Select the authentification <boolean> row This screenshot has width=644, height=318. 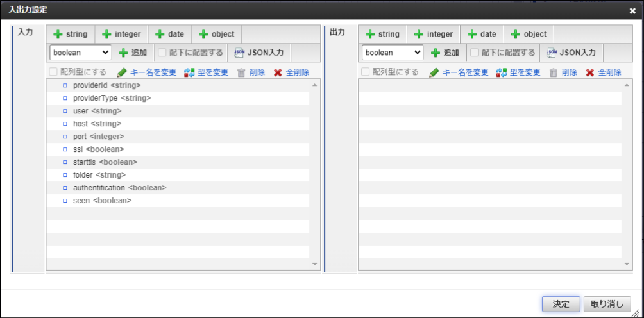(178, 187)
